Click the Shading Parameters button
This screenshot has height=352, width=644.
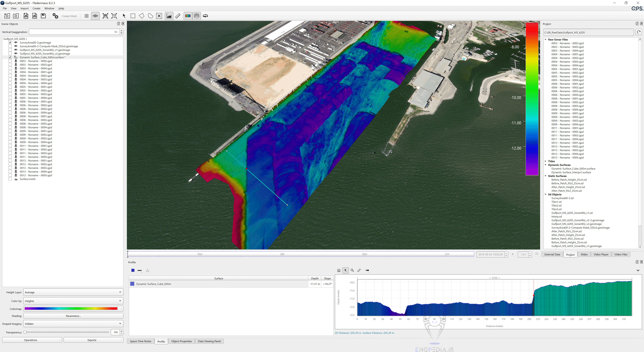click(x=73, y=316)
